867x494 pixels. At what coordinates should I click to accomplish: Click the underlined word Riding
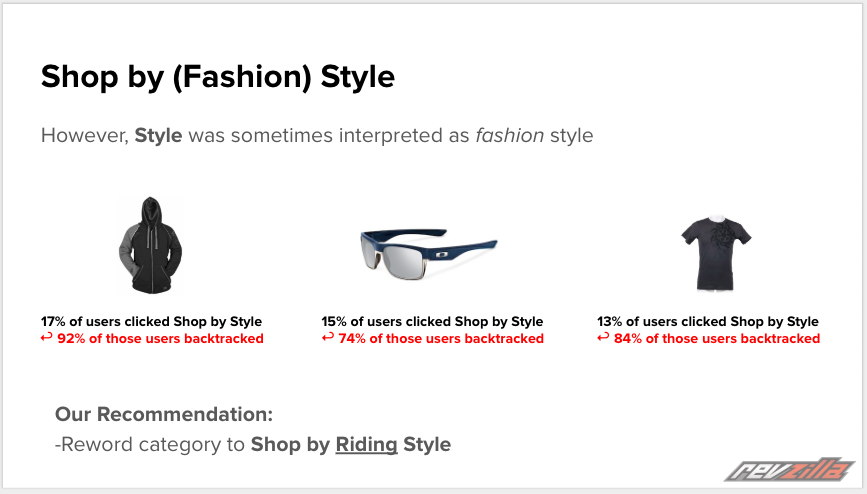(x=366, y=444)
